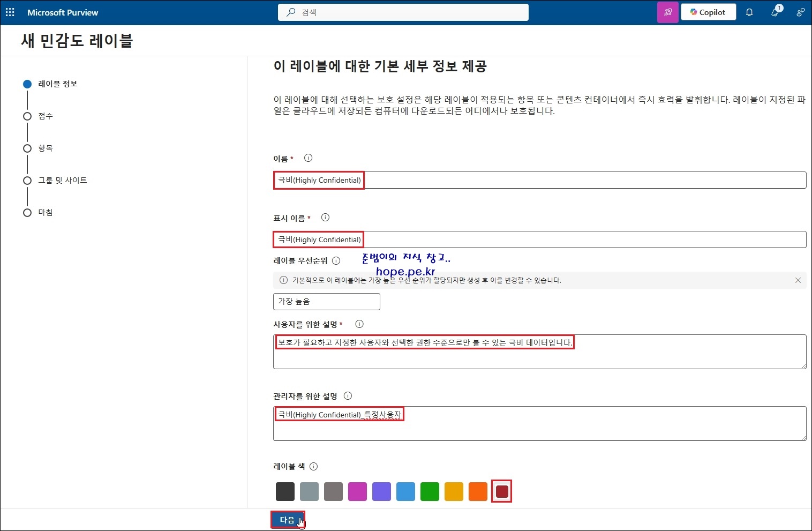The width and height of the screenshot is (812, 531).
Task: Open the notifications bell icon
Action: pyautogui.click(x=749, y=12)
